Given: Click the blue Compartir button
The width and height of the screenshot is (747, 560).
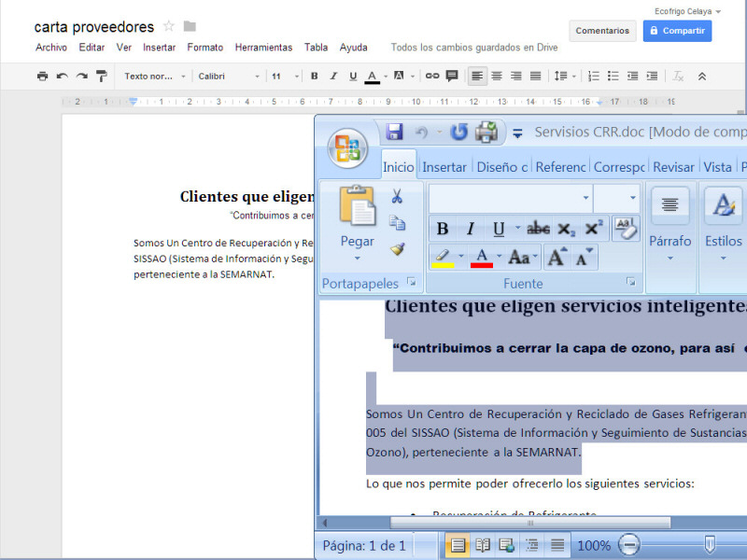Looking at the screenshot, I should pyautogui.click(x=677, y=31).
